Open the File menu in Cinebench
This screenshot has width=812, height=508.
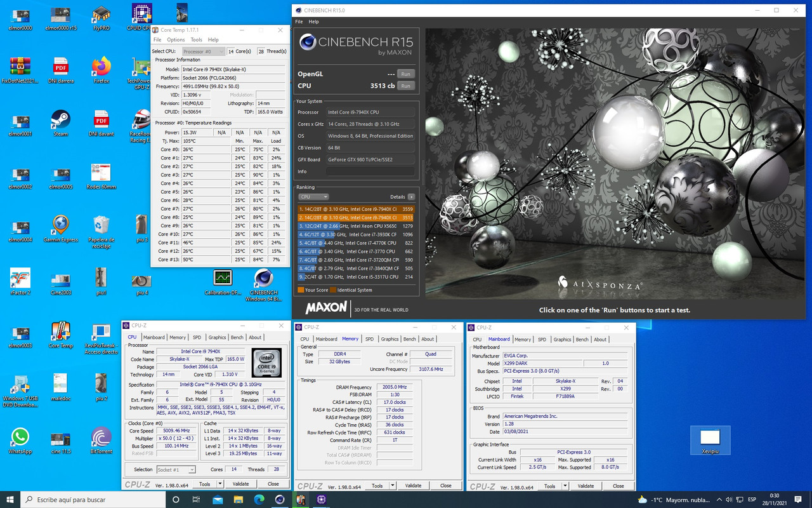(299, 22)
